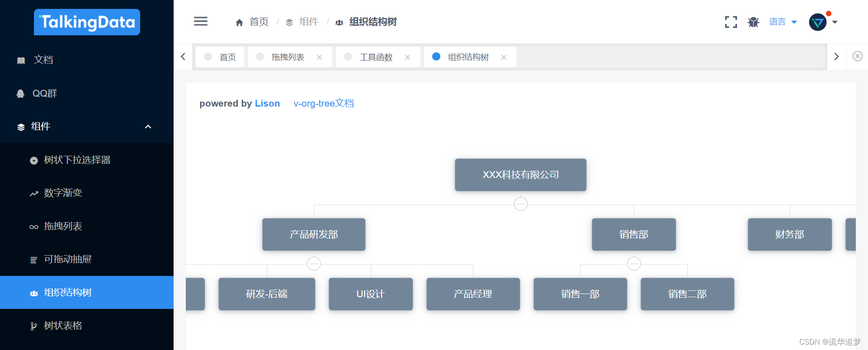Click the people icon for 组织结构树 sidebar item
Viewport: 868px width, 350px height.
tap(34, 293)
